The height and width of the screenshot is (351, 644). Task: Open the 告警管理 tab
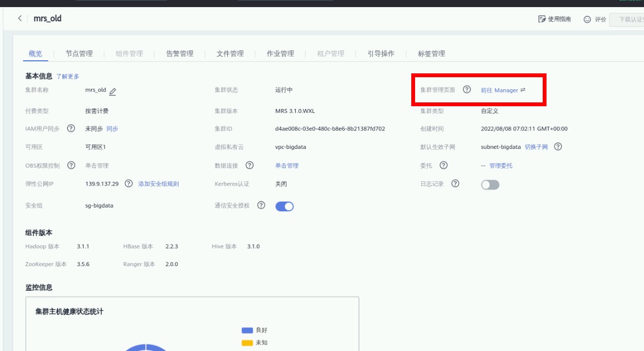pyautogui.click(x=180, y=54)
